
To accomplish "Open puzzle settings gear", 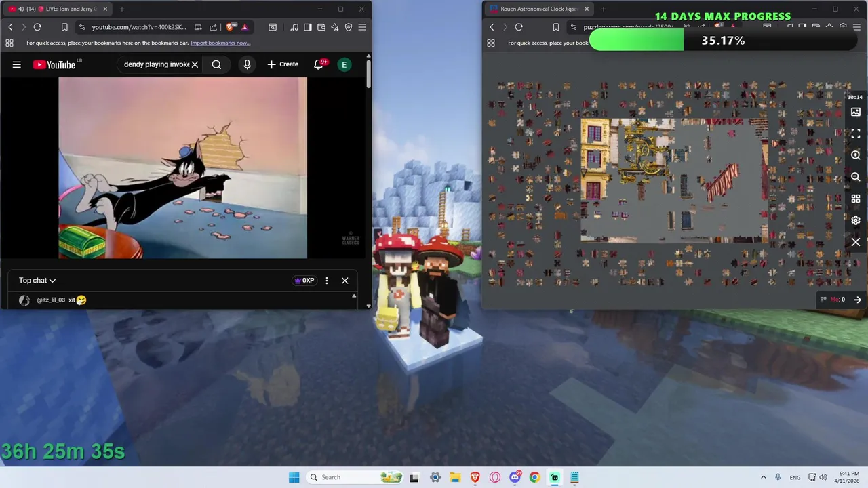I will [856, 220].
